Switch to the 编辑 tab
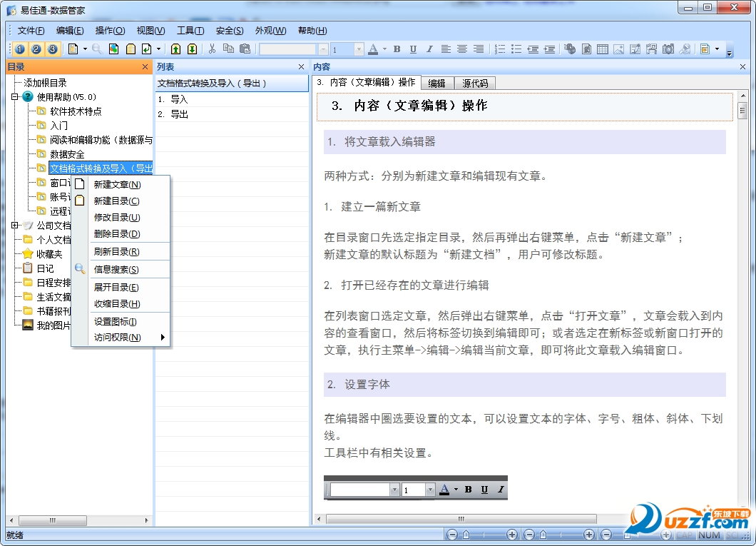 click(436, 83)
